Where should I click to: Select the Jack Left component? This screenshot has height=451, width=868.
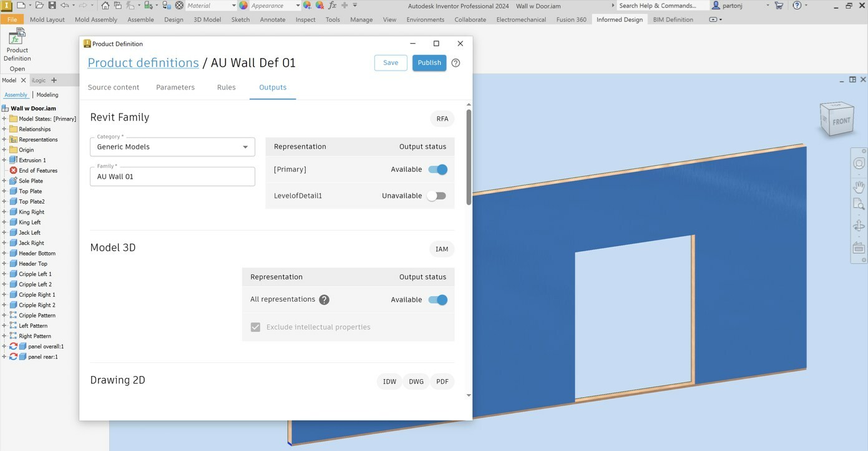29,232
